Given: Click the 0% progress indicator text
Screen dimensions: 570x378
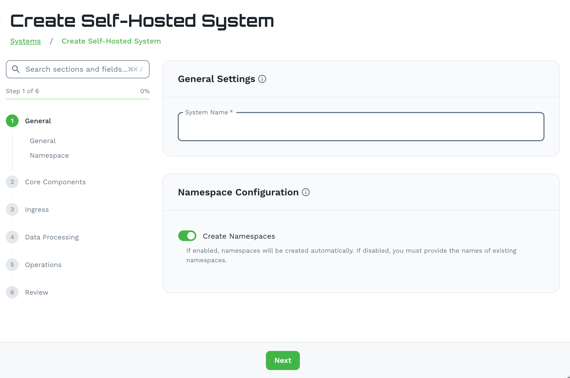Looking at the screenshot, I should coord(145,91).
